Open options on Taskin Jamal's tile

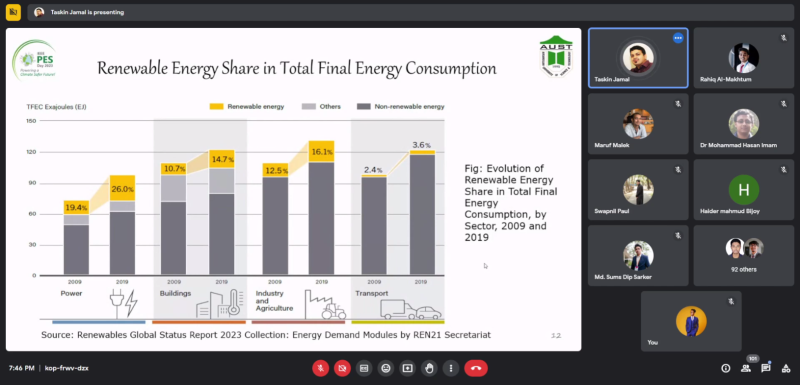[x=678, y=38]
